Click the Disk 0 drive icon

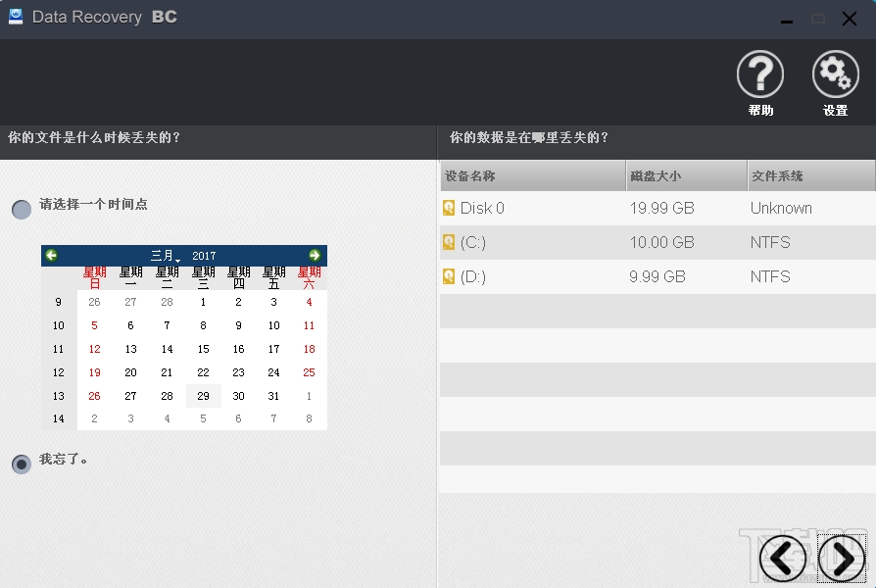449,208
